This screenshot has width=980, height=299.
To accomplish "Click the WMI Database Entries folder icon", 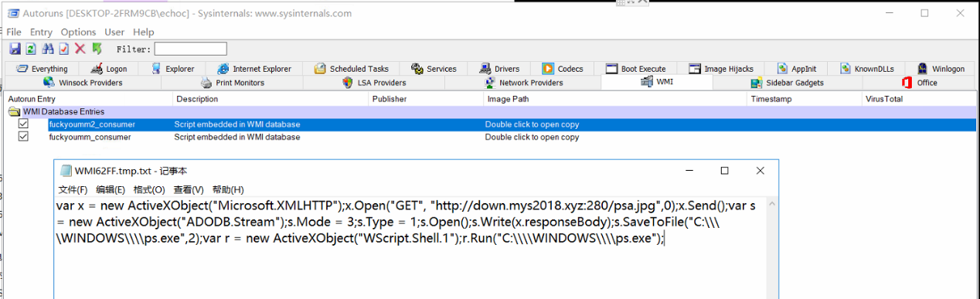I will [13, 112].
